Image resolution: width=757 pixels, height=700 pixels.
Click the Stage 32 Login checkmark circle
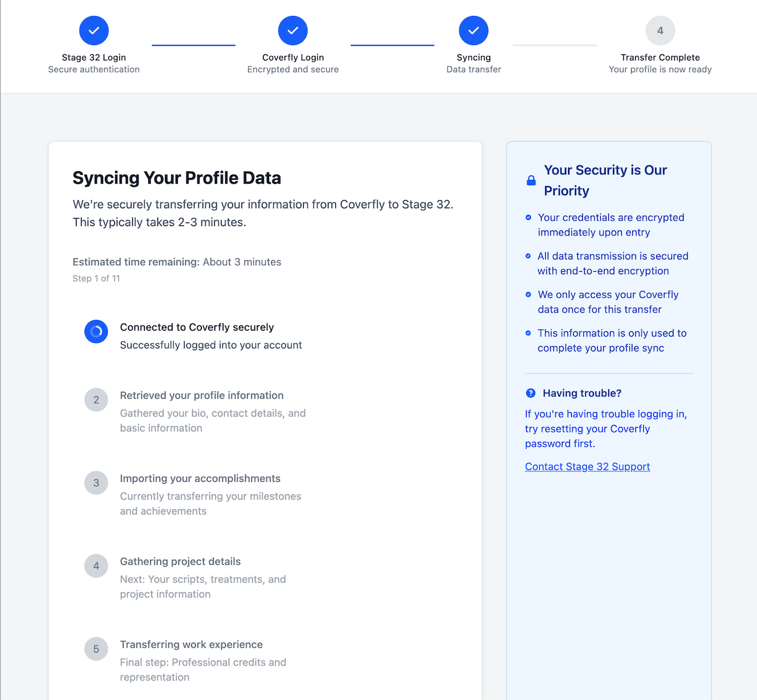[x=94, y=30]
